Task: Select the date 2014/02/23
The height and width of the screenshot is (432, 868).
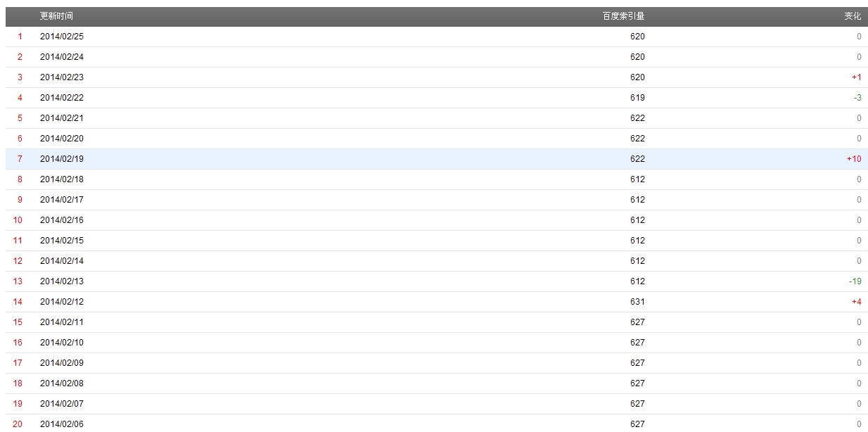Action: coord(62,77)
